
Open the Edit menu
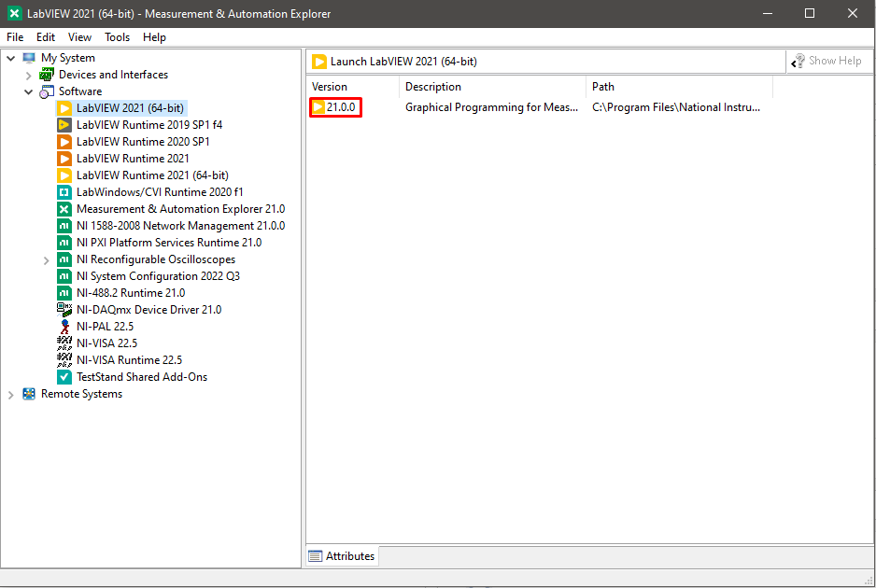click(x=46, y=37)
